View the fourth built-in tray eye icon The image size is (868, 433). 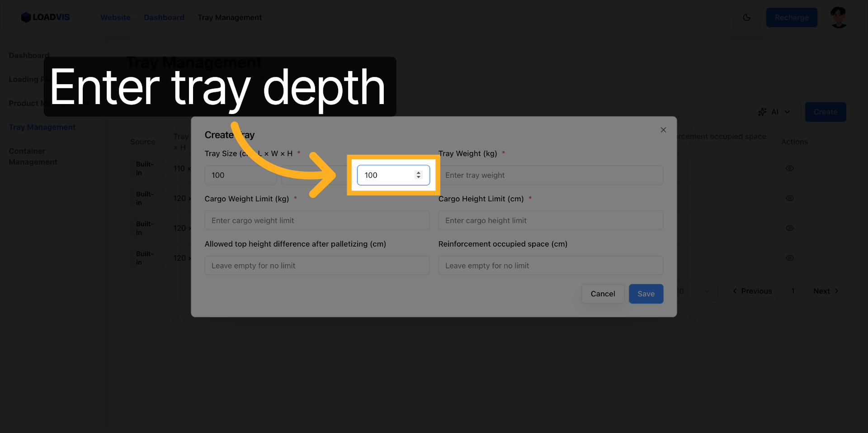pos(789,258)
